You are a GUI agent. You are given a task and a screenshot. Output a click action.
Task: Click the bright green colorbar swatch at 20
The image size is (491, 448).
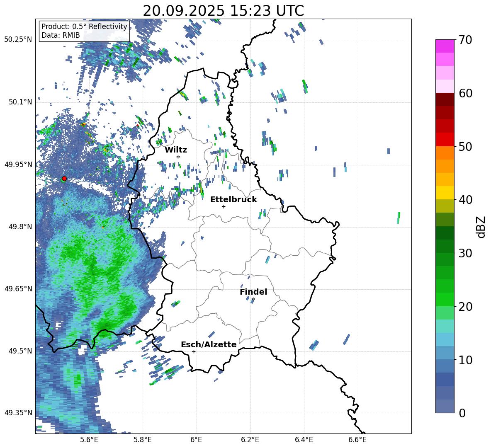tap(445, 299)
